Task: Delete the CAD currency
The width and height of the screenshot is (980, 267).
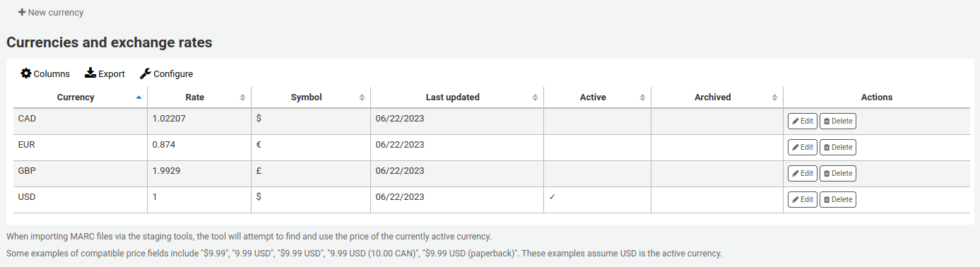Action: (x=837, y=121)
